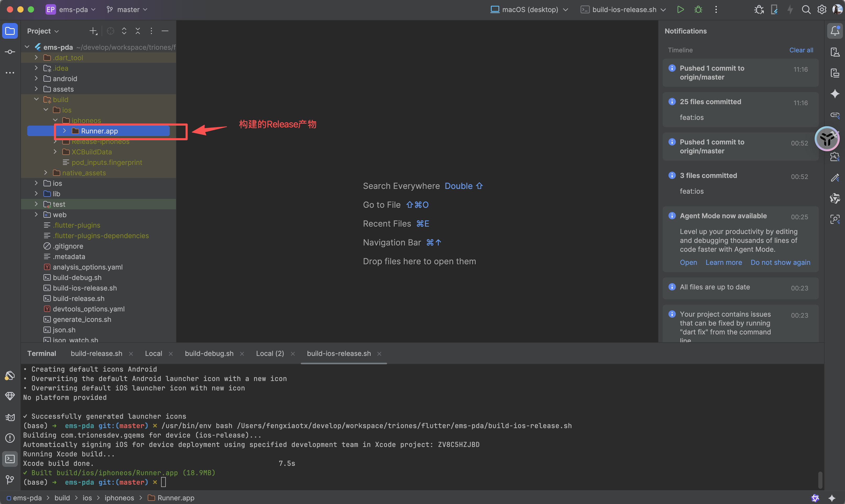Collapse all project tree nodes
Viewport: 845px width, 504px height.
138,31
